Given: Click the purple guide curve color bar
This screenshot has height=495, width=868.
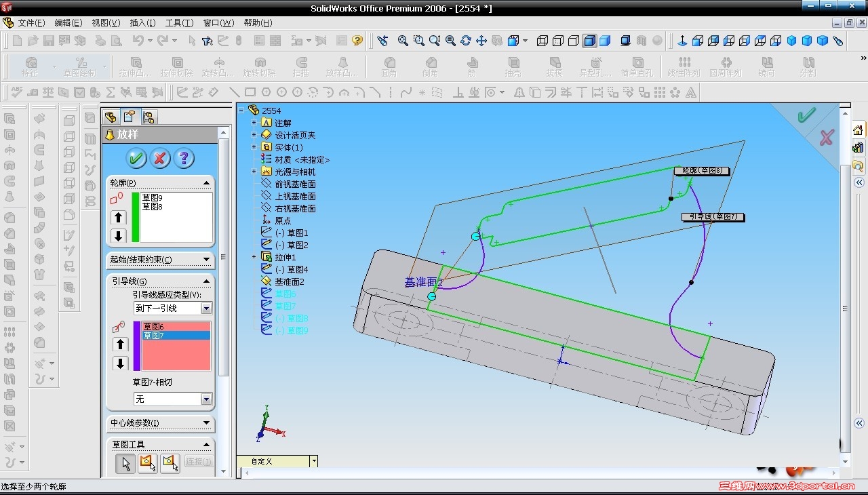Looking at the screenshot, I should (x=136, y=346).
